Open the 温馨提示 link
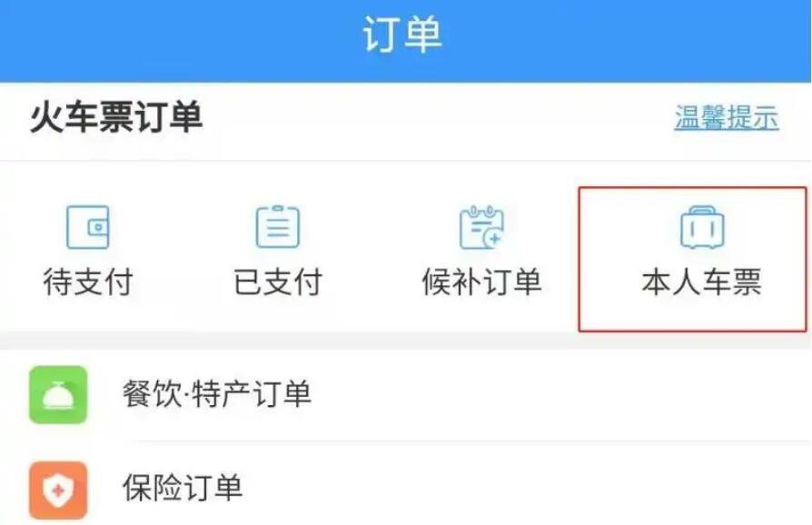This screenshot has height=525, width=812. [x=727, y=117]
